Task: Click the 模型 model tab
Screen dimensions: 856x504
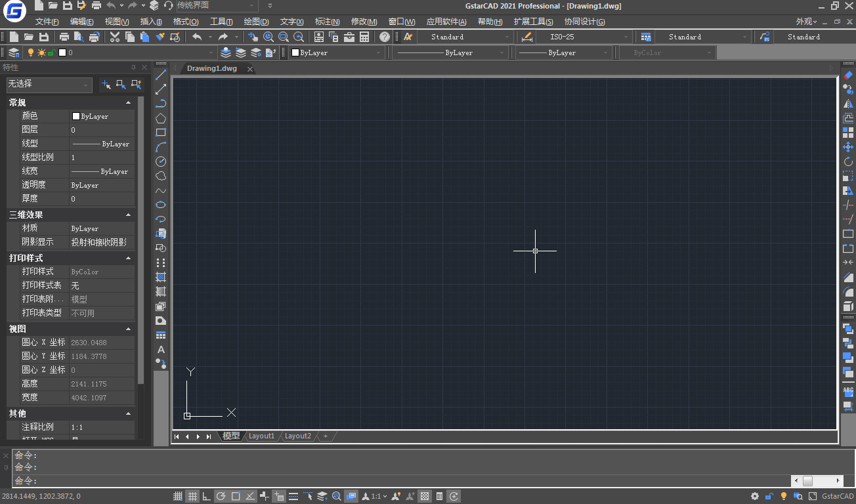Action: tap(231, 436)
